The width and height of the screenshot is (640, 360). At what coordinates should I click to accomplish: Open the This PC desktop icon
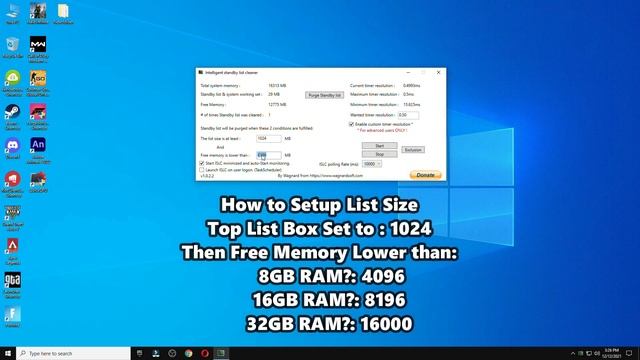12,13
